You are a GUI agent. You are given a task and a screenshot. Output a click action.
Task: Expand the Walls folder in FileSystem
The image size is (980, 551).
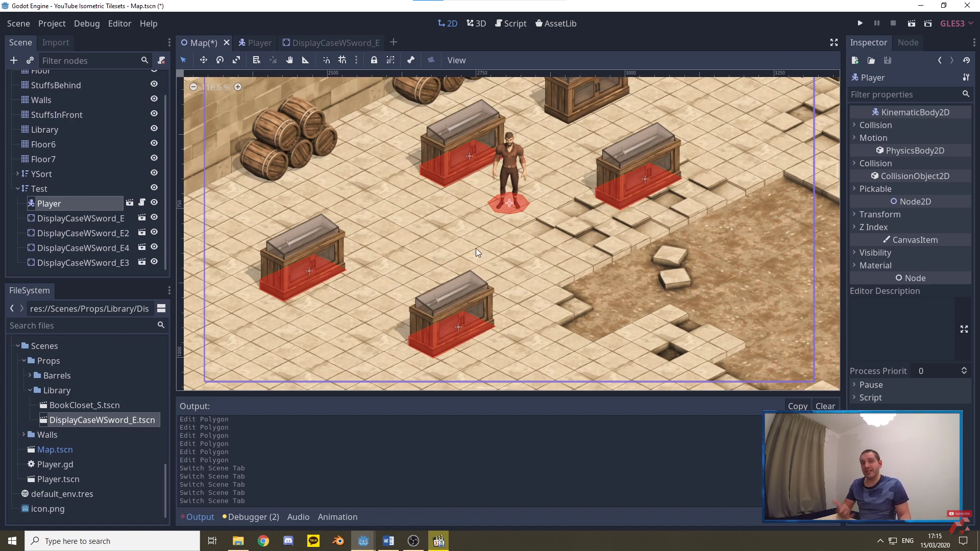coord(24,435)
